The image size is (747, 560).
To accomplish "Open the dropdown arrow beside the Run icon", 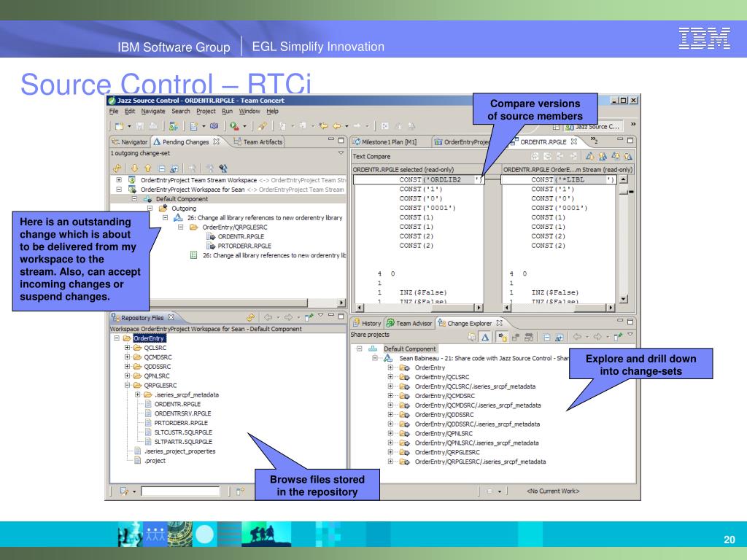I will (245, 126).
